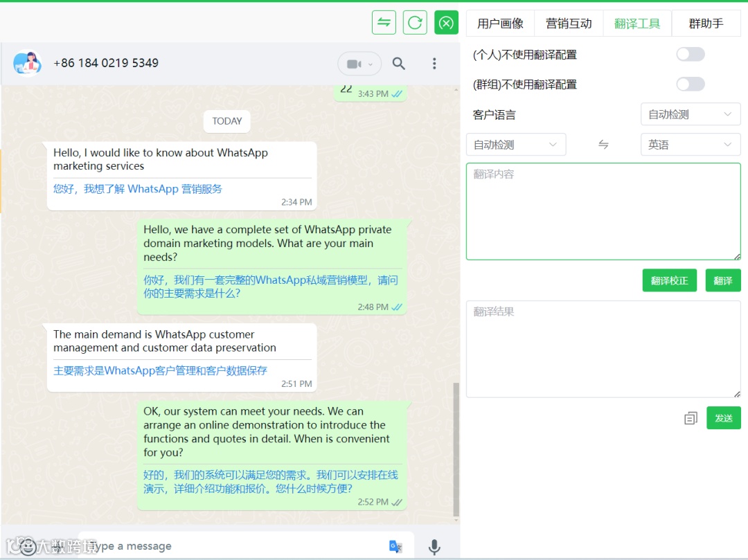The height and width of the screenshot is (560, 748).
Task: Switch to the 群助手 tab
Action: [706, 24]
